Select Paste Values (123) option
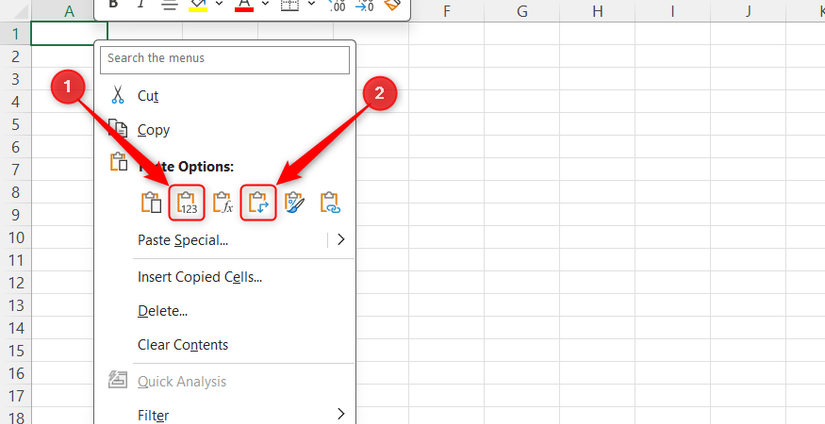This screenshot has width=825, height=424. point(186,203)
